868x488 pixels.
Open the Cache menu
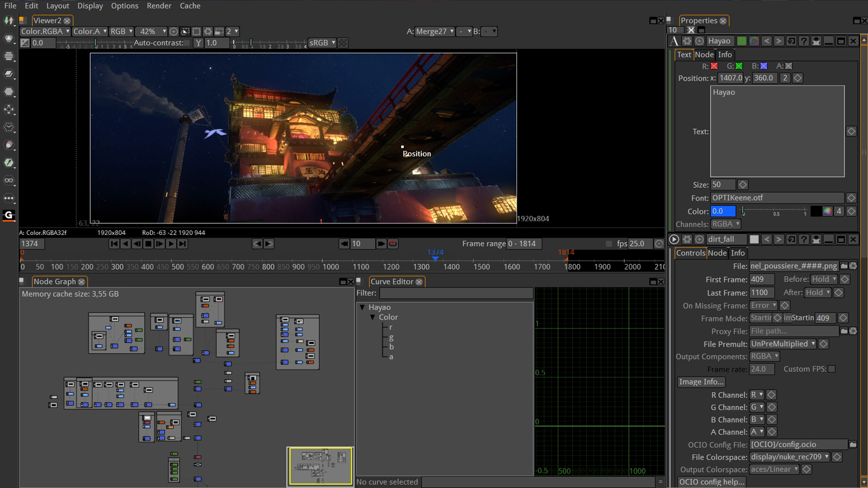coord(190,6)
